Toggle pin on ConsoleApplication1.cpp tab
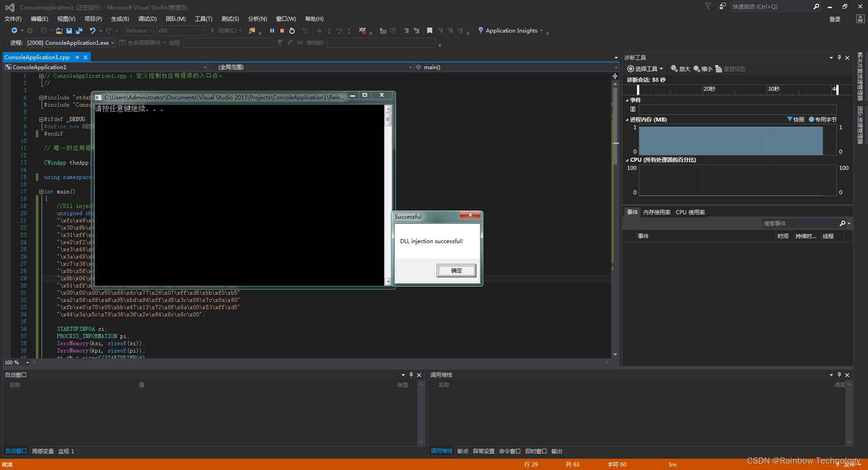The height and width of the screenshot is (470, 868). 77,57
